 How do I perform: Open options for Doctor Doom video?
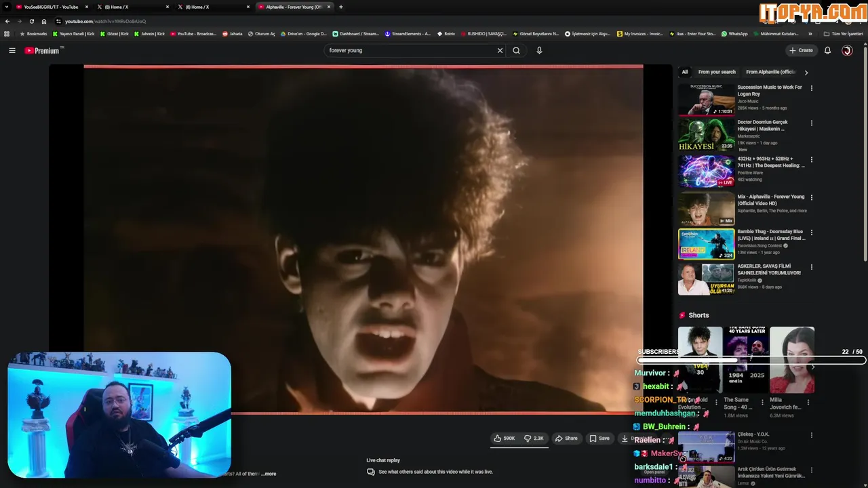[x=811, y=123]
